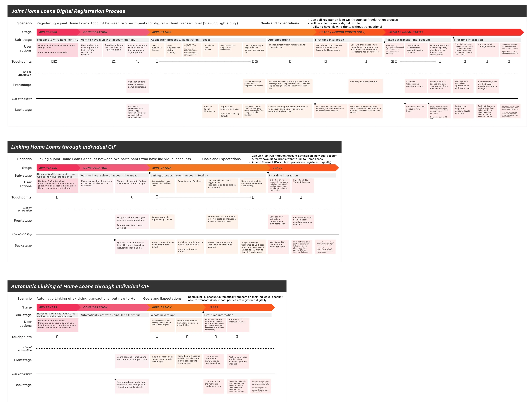Screen dimensions: 532x407
Task: Click the laptop touchpoint icon under 'Searches online' card
Action: (x=114, y=62)
